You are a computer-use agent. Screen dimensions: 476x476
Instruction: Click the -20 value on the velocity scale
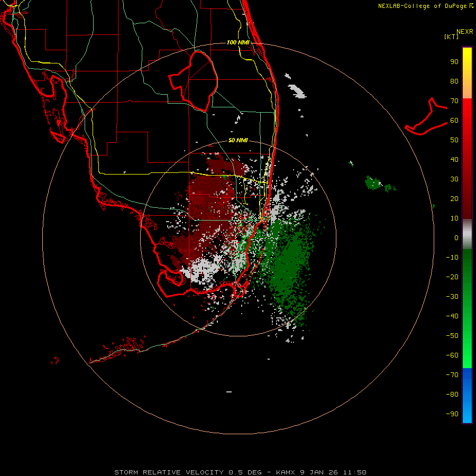pyautogui.click(x=452, y=277)
